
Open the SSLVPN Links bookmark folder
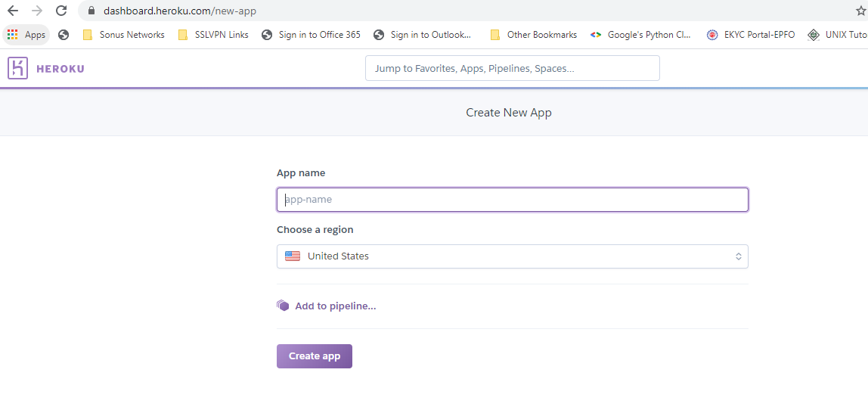pyautogui.click(x=213, y=35)
